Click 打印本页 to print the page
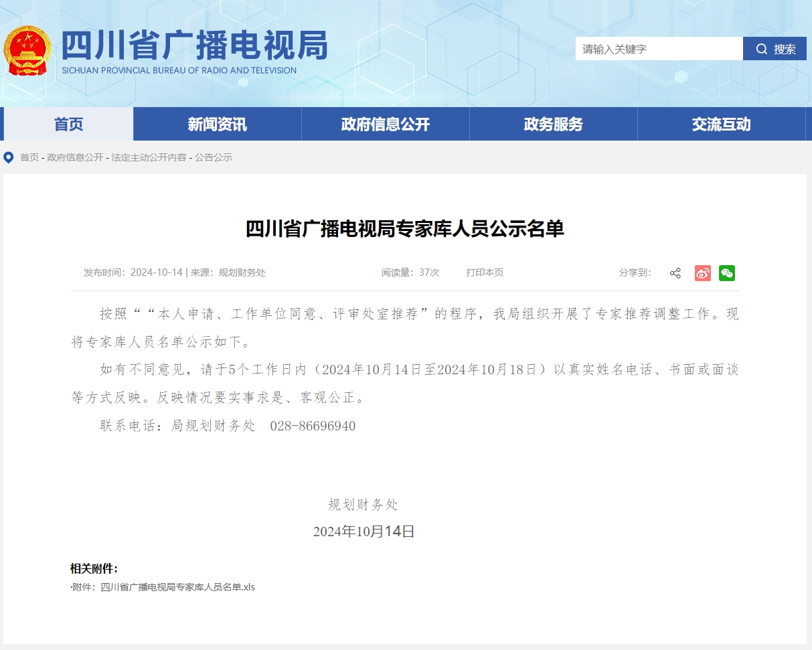 pos(485,272)
